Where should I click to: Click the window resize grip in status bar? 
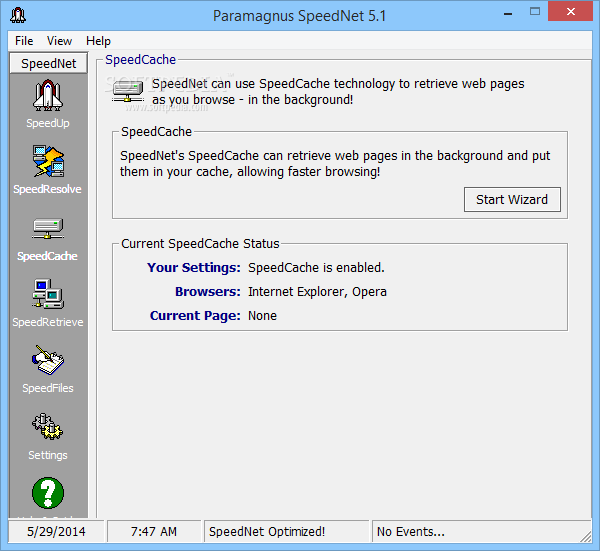tap(585, 536)
